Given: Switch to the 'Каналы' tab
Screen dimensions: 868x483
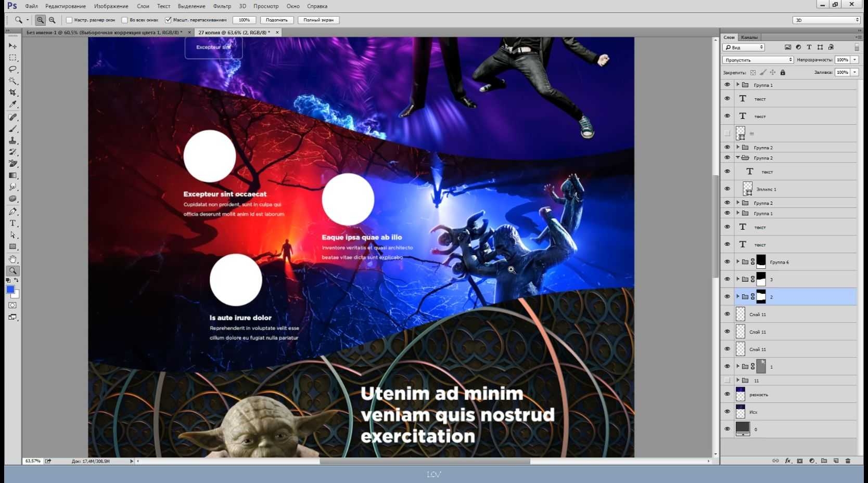Looking at the screenshot, I should 749,37.
